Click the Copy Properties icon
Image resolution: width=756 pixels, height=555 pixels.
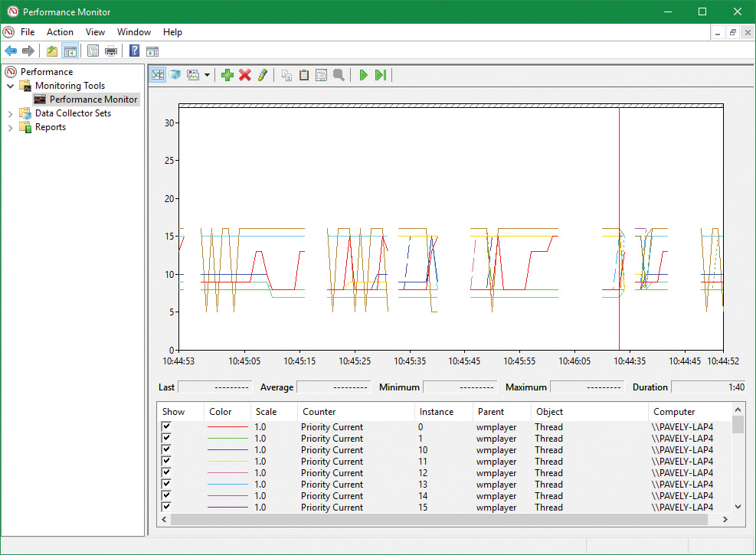[x=286, y=75]
